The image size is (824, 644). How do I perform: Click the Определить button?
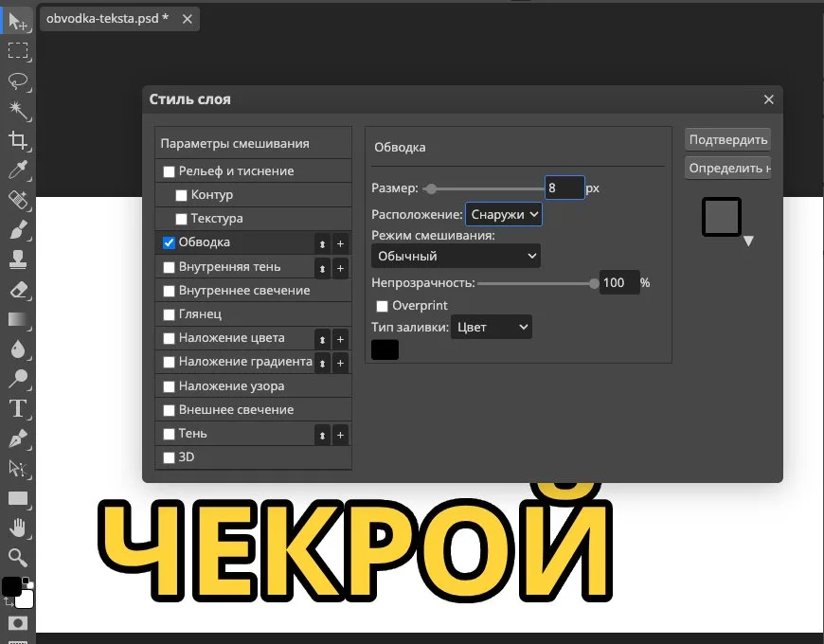pos(727,168)
